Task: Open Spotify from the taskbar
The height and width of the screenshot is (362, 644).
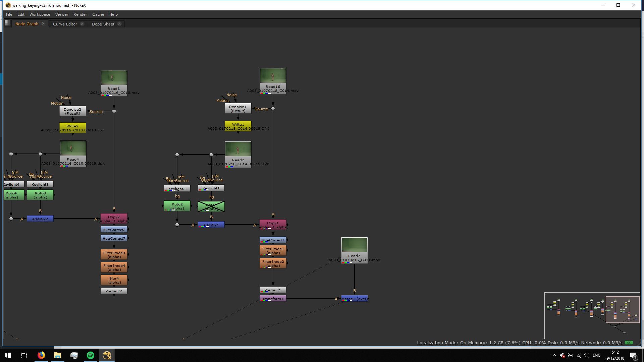Action: click(91, 355)
